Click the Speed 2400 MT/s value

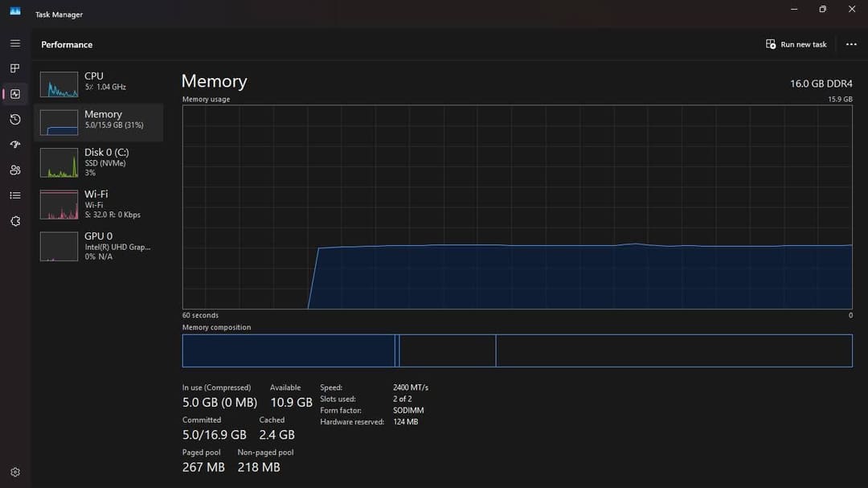(x=411, y=388)
